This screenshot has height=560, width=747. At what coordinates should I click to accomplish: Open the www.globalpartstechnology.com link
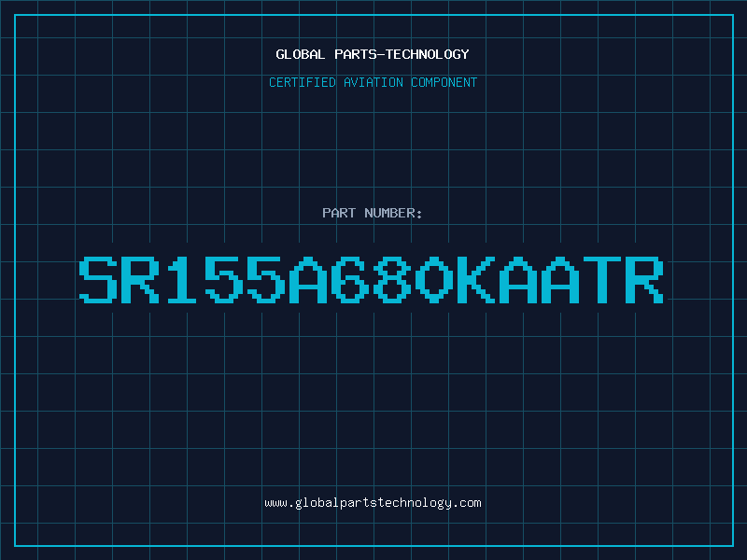373,503
